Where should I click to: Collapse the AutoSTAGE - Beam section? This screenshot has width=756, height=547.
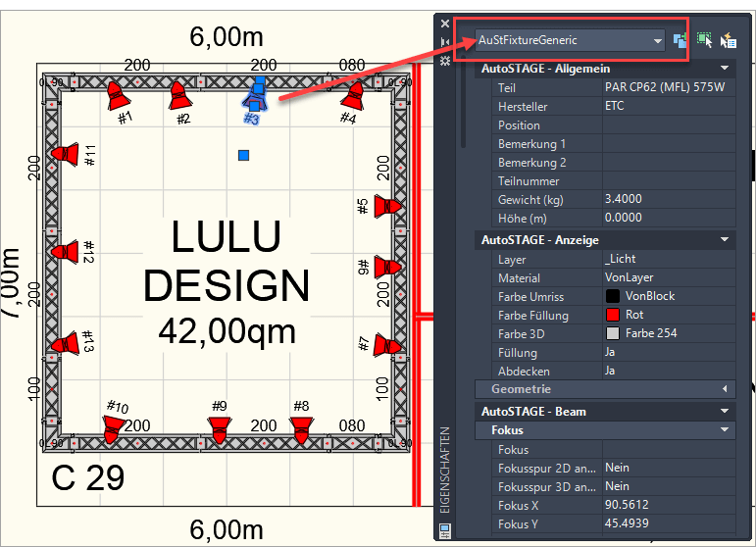click(x=725, y=411)
